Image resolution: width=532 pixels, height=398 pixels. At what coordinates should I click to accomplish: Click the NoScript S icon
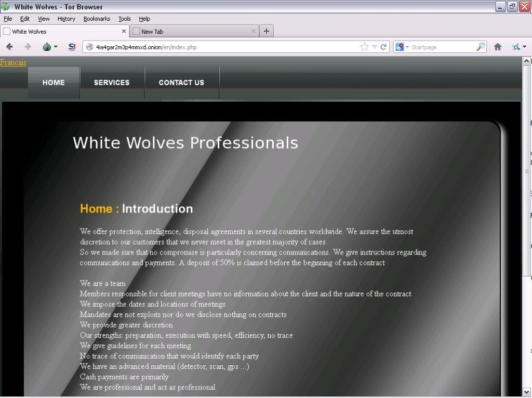point(72,47)
